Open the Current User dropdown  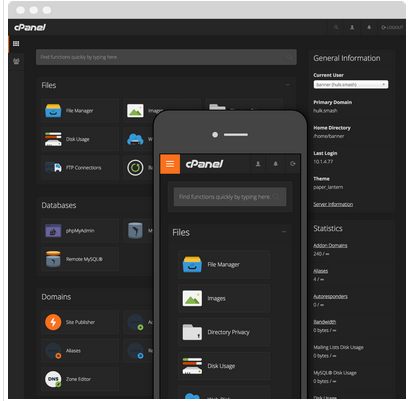pyautogui.click(x=351, y=84)
